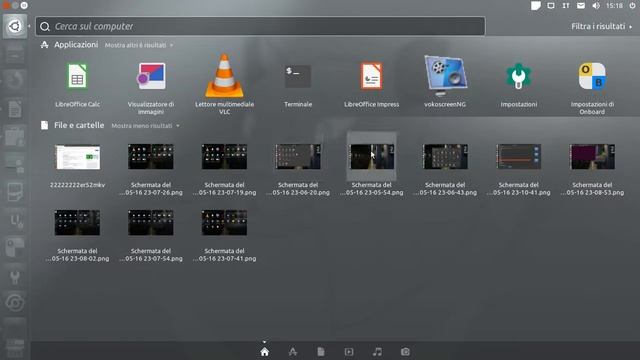Click the wrench settings icon in launcher

(x=15, y=277)
